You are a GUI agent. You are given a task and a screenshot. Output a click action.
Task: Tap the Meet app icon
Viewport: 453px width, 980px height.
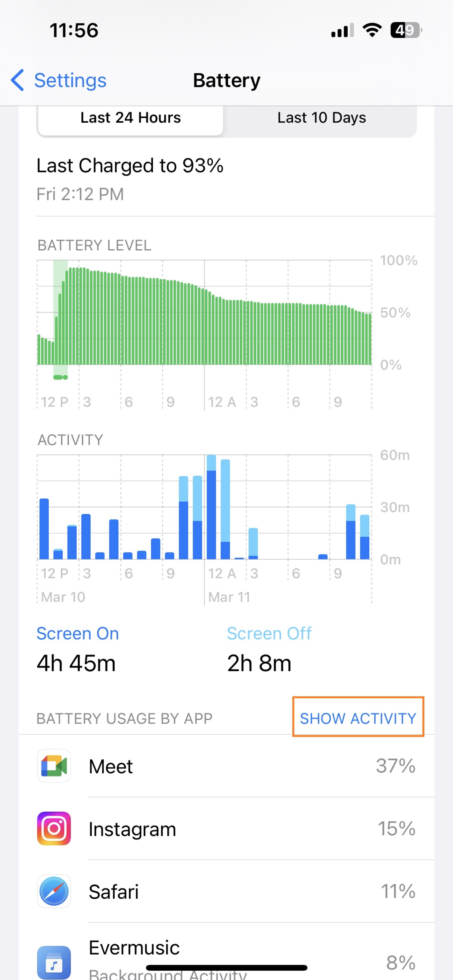(x=54, y=766)
